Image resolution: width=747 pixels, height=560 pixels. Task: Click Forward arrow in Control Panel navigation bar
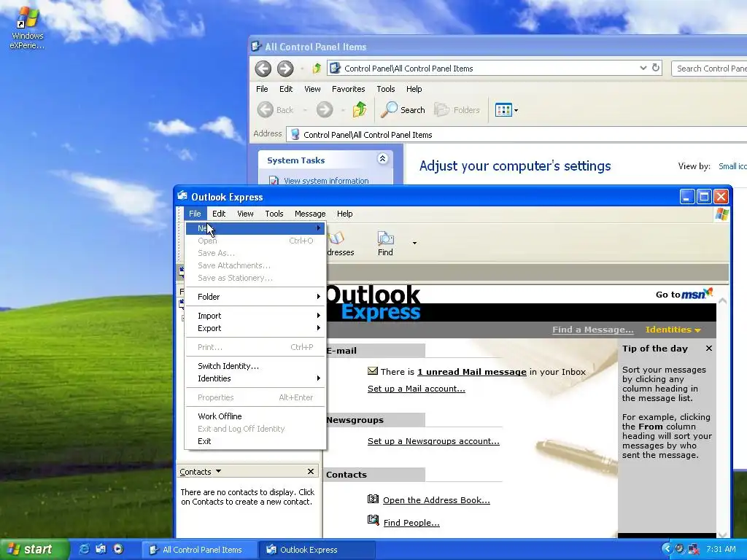pos(285,69)
